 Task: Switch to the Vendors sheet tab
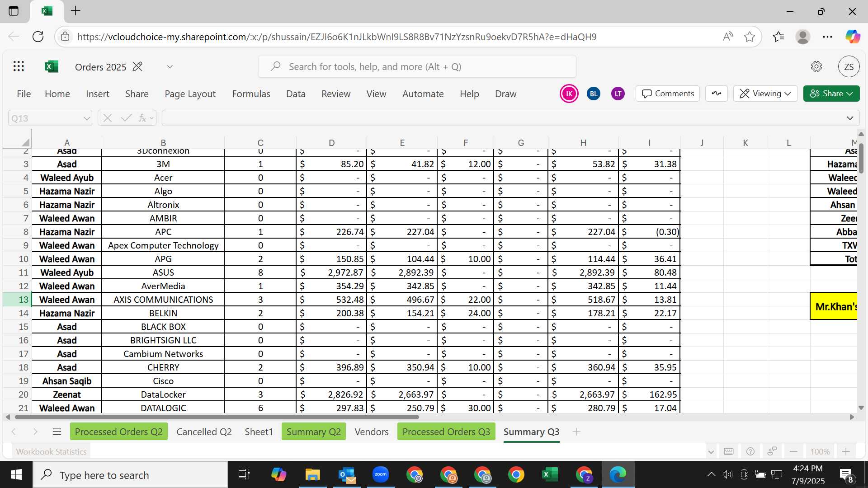coord(372,432)
